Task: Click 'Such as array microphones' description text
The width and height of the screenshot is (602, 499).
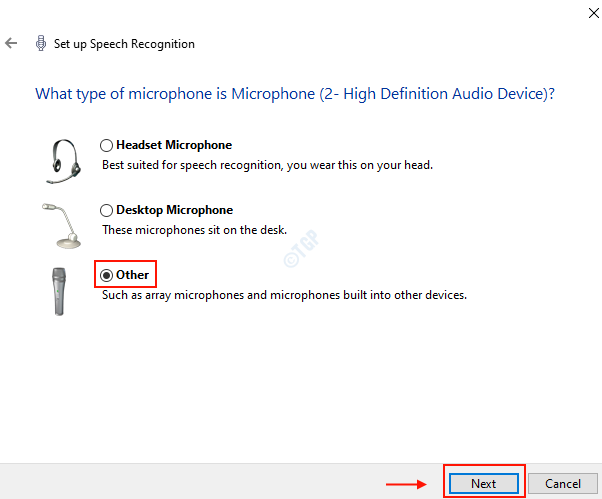Action: 284,295
